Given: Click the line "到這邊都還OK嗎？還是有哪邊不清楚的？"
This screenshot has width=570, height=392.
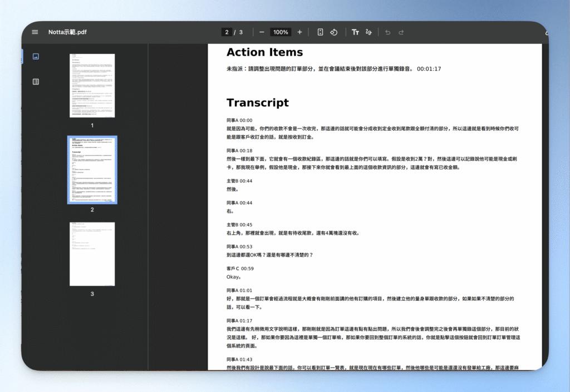Looking at the screenshot, I should coord(270,255).
